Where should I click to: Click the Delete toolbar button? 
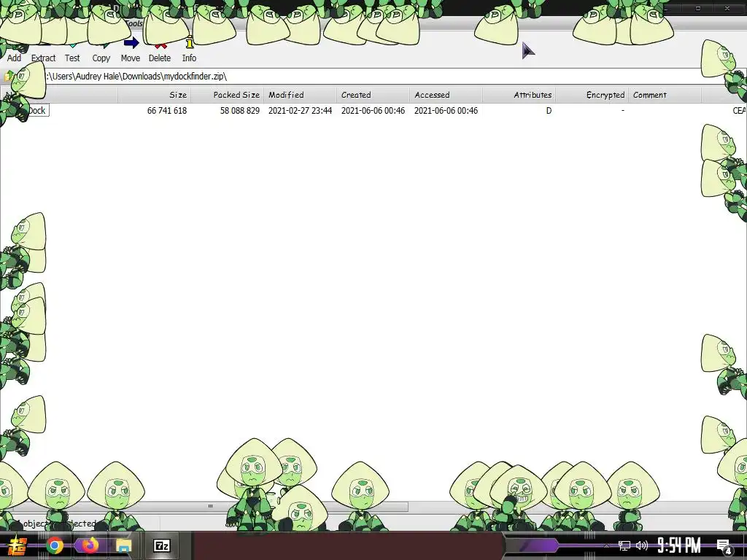tap(160, 52)
